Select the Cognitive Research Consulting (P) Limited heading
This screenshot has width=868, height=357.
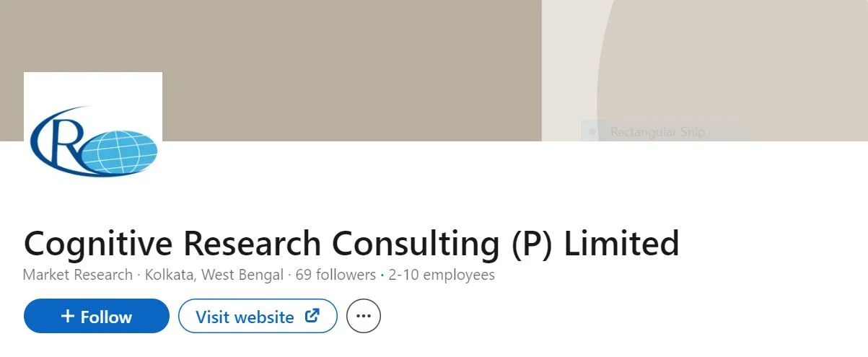[x=351, y=243]
